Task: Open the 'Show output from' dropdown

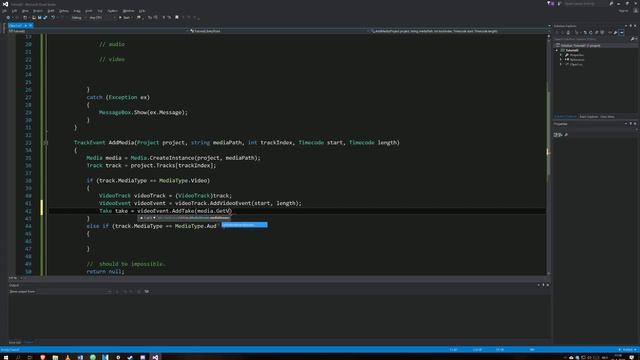Action: pos(74,291)
